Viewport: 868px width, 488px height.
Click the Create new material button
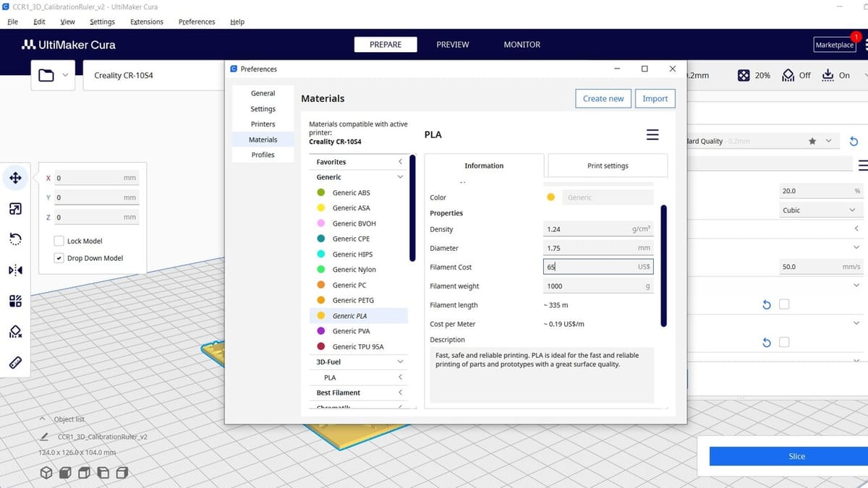coord(603,98)
